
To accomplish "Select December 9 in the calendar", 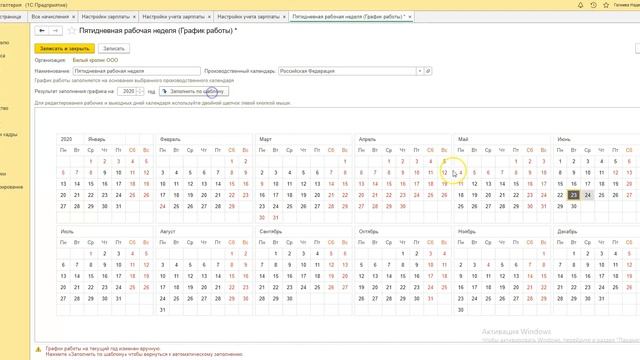I will [588, 265].
